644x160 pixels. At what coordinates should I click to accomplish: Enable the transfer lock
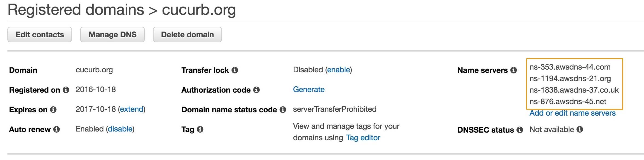click(x=339, y=70)
